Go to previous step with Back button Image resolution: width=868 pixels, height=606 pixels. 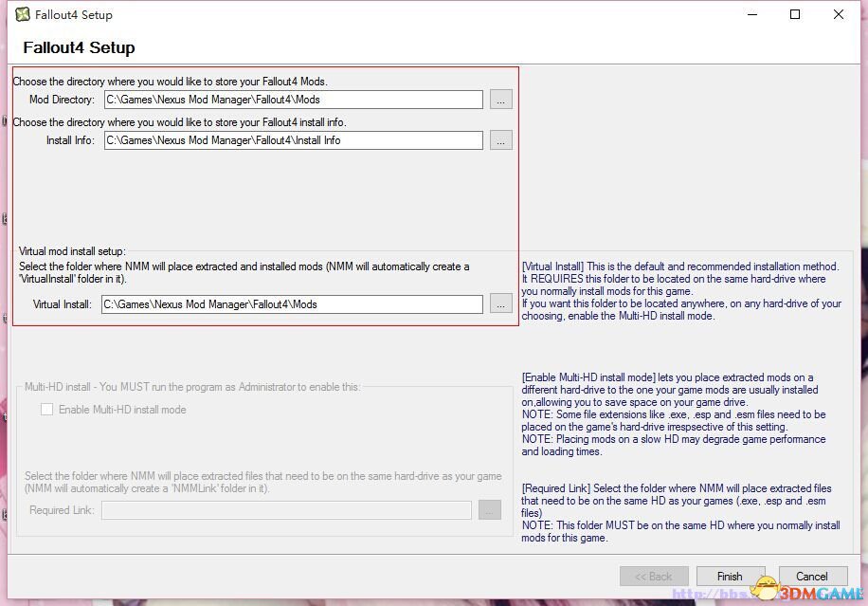pos(654,576)
